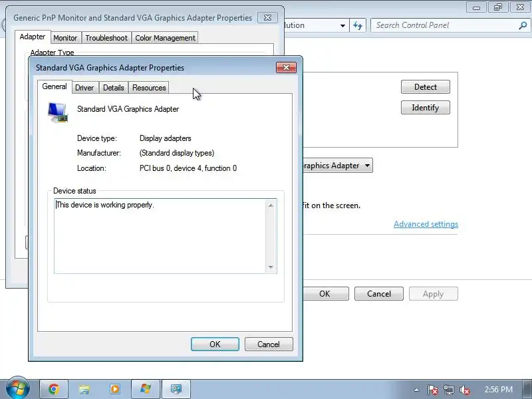Click the 2:56 PM clock
Screen dimensions: 532x399
(498, 389)
